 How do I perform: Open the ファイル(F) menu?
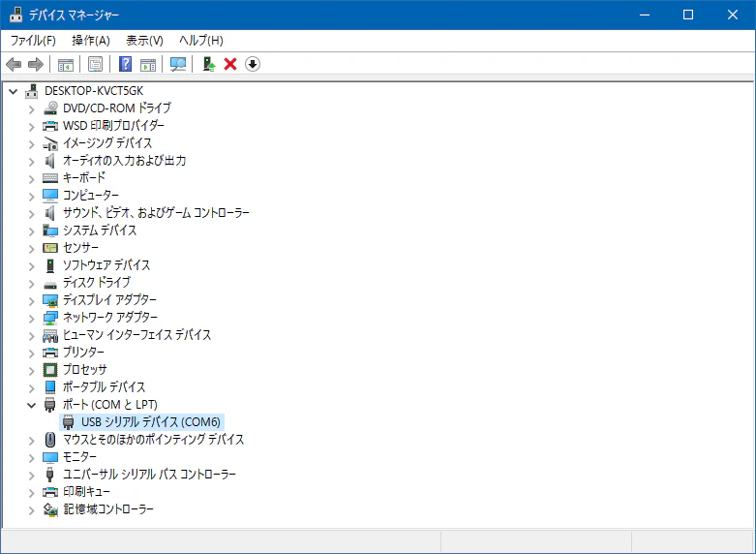click(x=33, y=41)
